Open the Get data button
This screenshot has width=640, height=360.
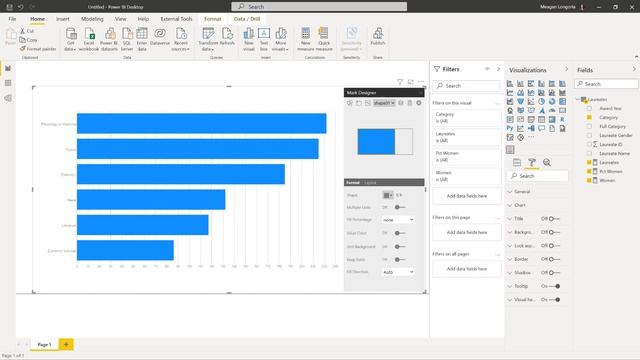(70, 39)
